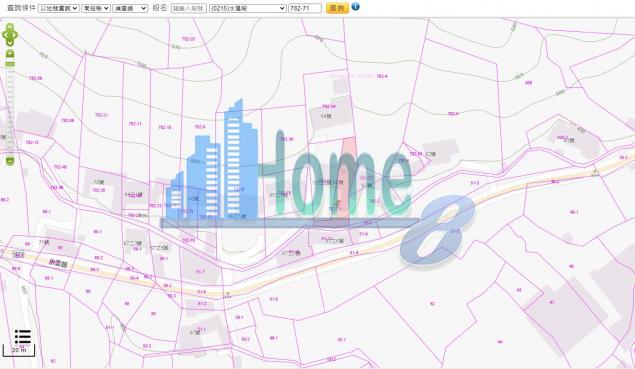The width and height of the screenshot is (635, 369).
Task: Pan the map up with arrow control
Action: click(x=10, y=27)
